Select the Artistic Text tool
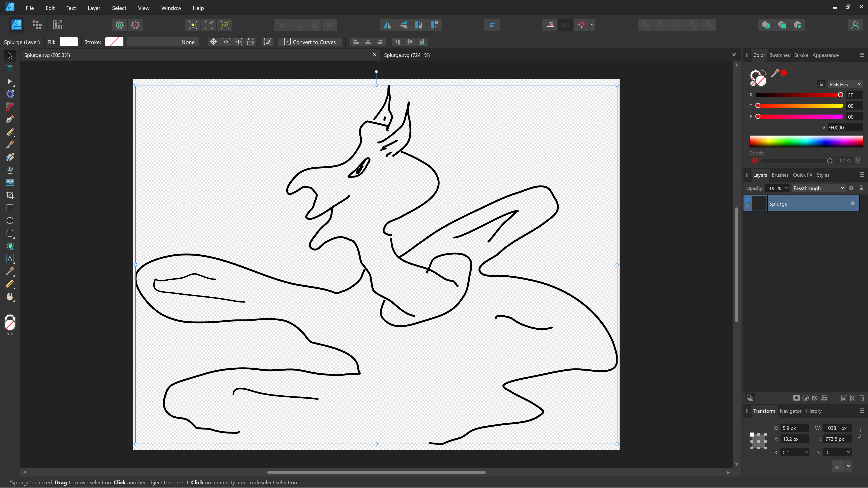 click(x=10, y=259)
